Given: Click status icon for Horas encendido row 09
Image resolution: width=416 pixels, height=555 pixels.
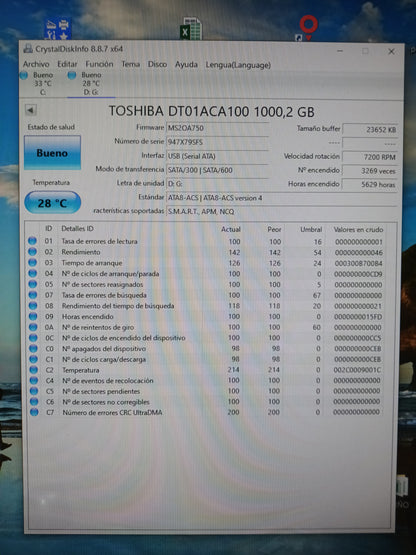Looking at the screenshot, I should point(33,316).
